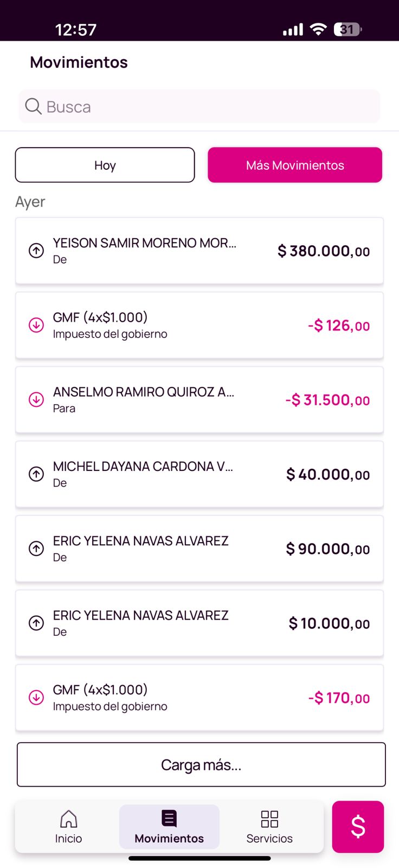
Task: Open the $380.000 Yeison Samir Moreno transaction
Action: [200, 251]
